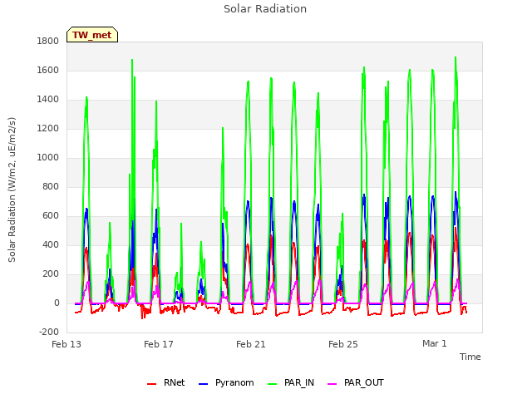
Task: Click the Feb 17 x-axis tick label
Action: 159,344
